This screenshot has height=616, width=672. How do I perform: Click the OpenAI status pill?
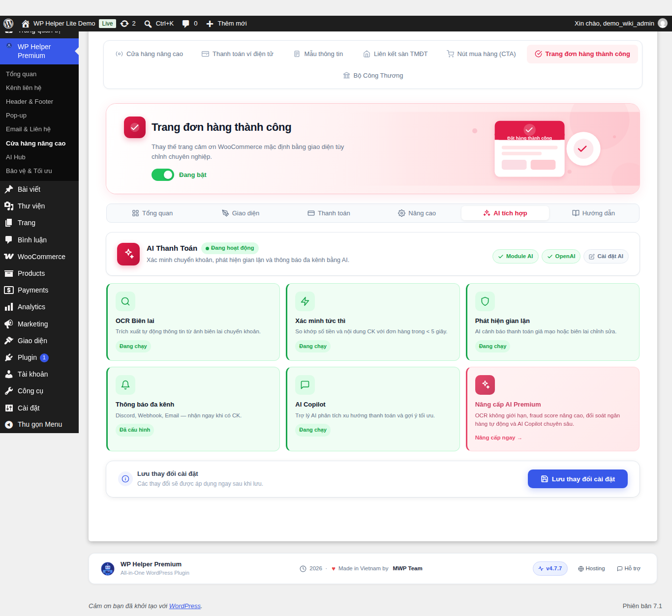pyautogui.click(x=561, y=256)
